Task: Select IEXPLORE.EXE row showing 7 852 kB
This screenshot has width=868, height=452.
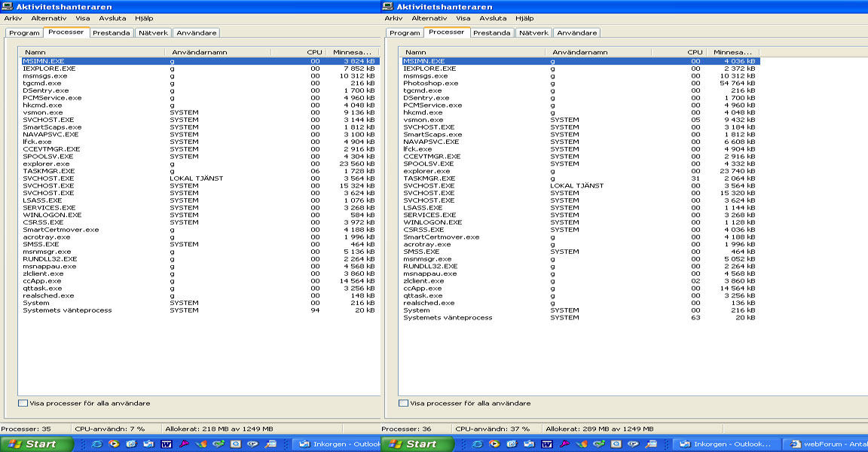Action: click(200, 69)
